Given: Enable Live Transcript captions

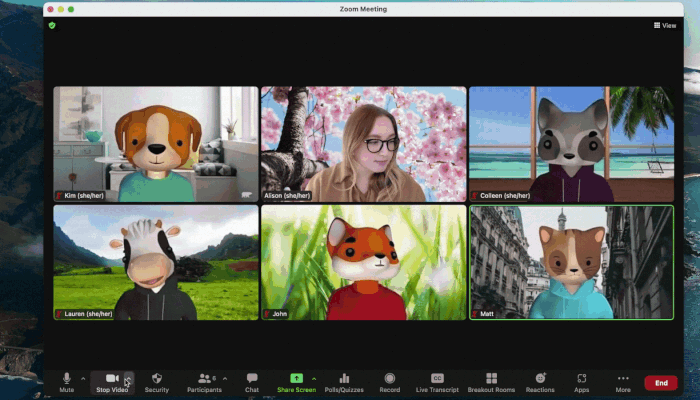Looking at the screenshot, I should [x=437, y=381].
